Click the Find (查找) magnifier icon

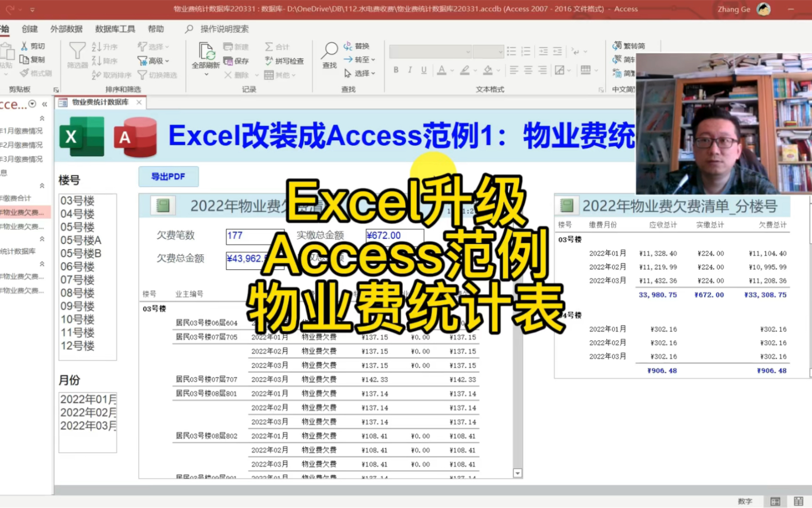pyautogui.click(x=329, y=50)
